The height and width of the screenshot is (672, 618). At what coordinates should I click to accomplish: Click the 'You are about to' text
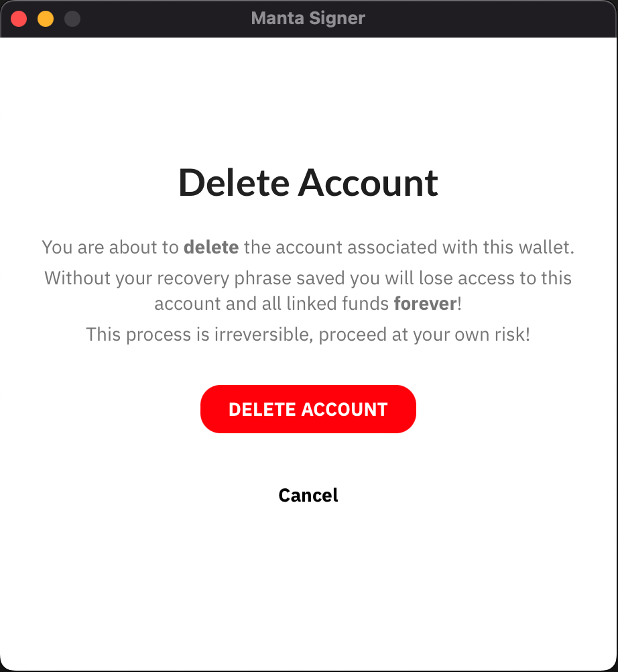click(x=110, y=247)
